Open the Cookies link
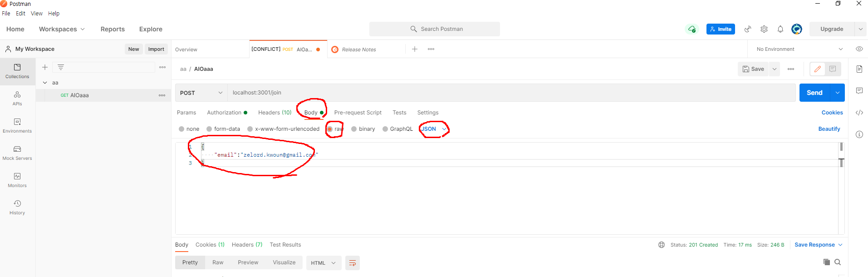The image size is (868, 277). 832,113
